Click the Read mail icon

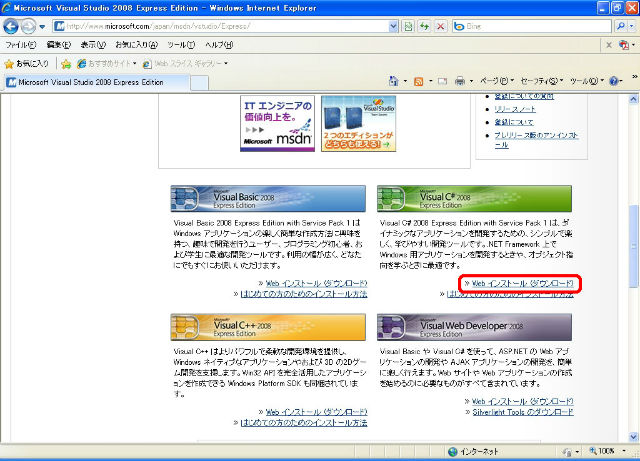[442, 81]
